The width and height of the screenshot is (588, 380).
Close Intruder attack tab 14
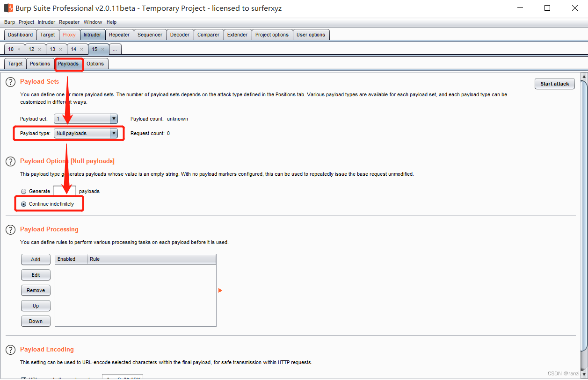[81, 49]
